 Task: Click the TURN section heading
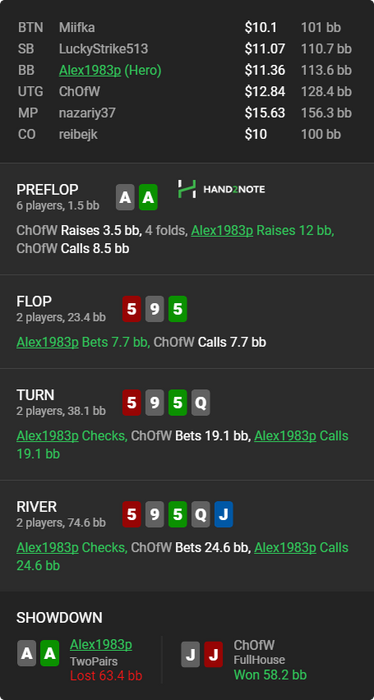35,395
